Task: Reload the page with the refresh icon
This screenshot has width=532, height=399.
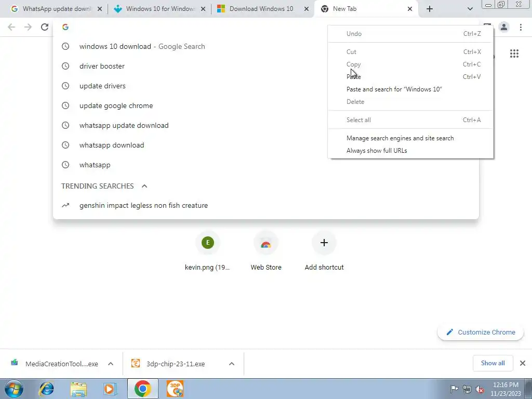Action: [45, 27]
